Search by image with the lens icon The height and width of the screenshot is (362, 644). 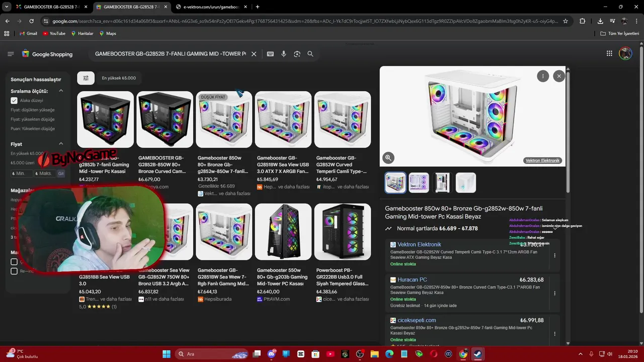[x=297, y=54]
